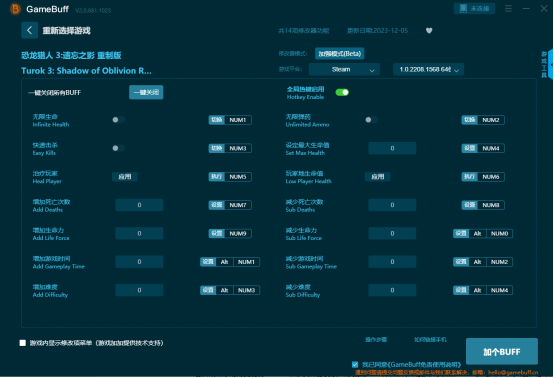The image size is (554, 378).
Task: Toggle Unlimited Ammo switch
Action: pos(371,120)
